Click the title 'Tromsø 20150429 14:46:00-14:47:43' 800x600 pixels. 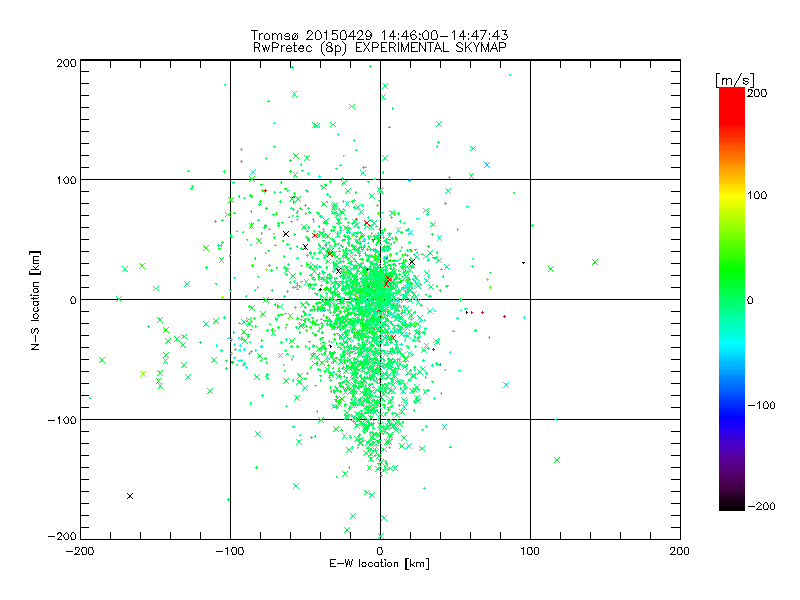click(x=379, y=35)
